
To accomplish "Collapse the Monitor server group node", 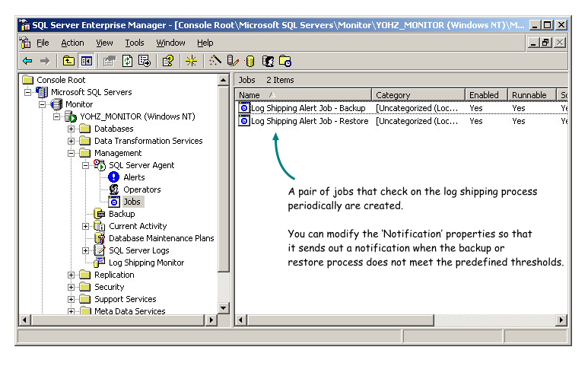I will tap(42, 104).
